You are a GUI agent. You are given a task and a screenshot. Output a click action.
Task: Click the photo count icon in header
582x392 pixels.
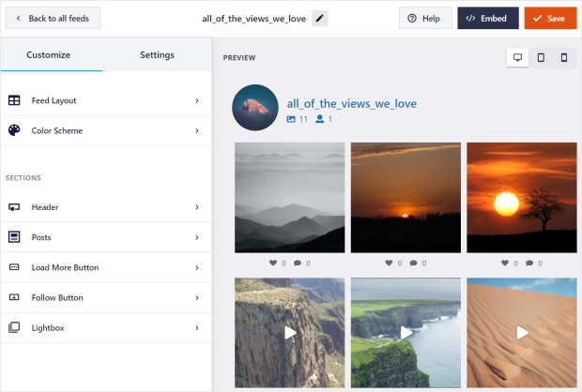291,119
